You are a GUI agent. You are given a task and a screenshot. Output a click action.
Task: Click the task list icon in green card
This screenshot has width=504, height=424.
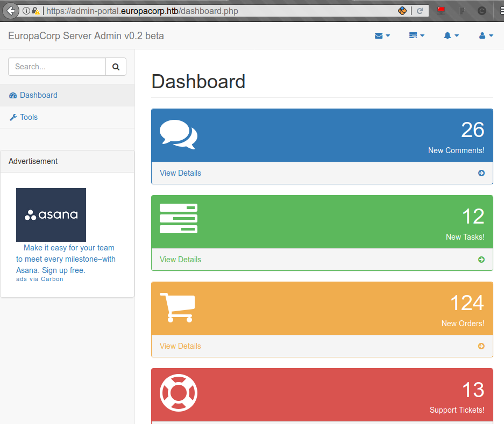[179, 218]
